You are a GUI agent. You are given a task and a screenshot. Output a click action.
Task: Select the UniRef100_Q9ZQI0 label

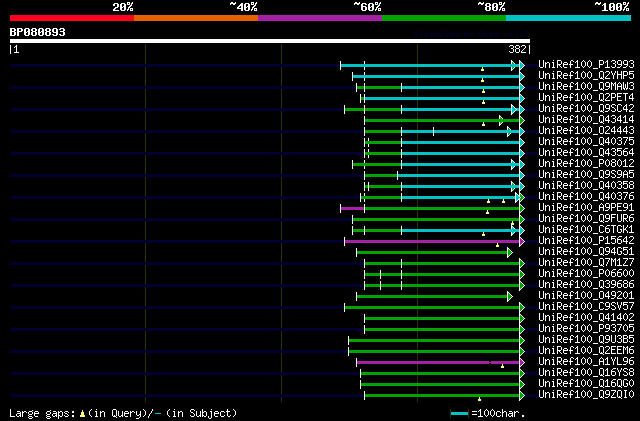pyautogui.click(x=586, y=395)
